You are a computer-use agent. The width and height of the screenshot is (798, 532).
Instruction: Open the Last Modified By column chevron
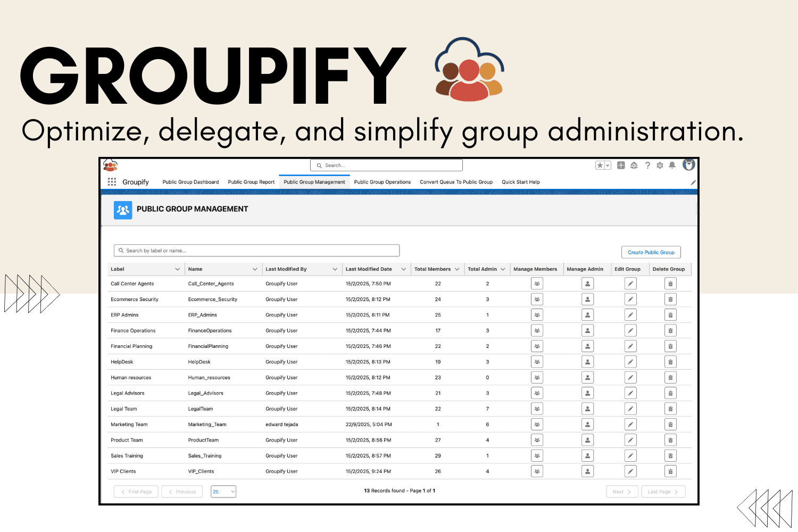coord(335,269)
